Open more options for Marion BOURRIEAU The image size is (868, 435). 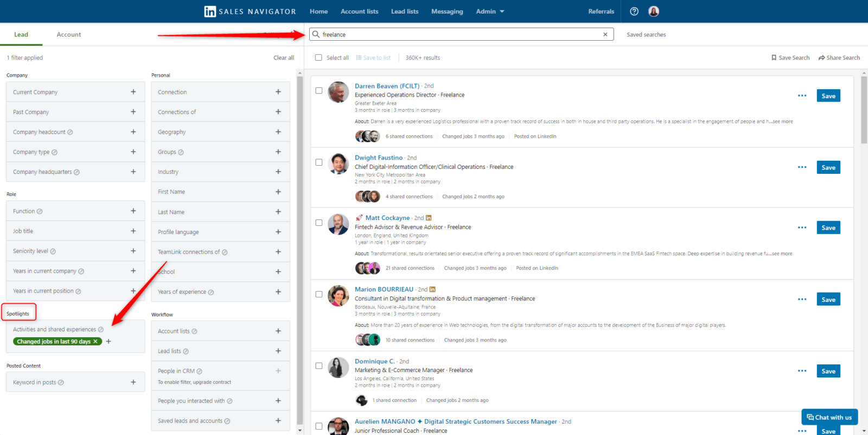802,299
